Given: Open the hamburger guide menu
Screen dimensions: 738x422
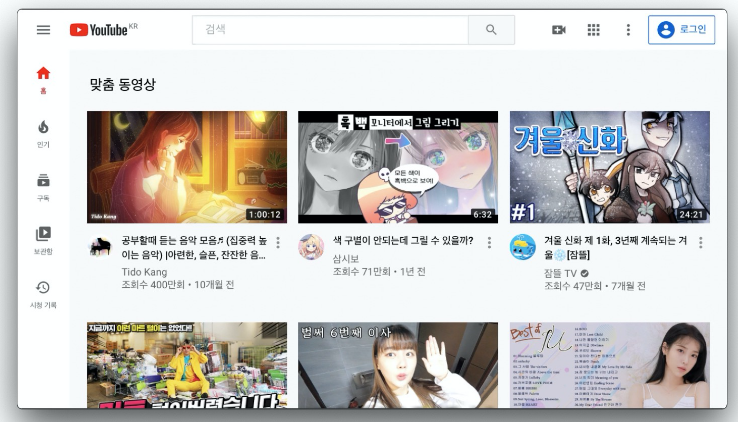Looking at the screenshot, I should pos(43,30).
